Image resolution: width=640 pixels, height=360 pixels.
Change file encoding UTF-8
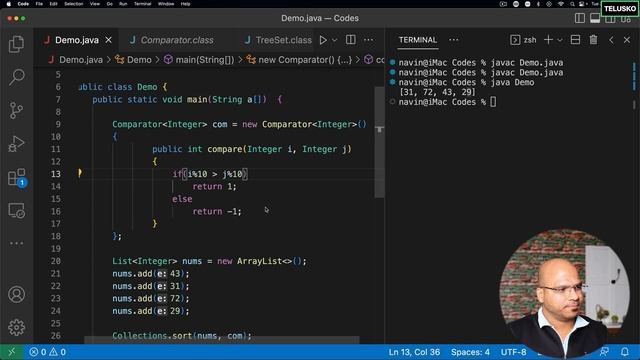pyautogui.click(x=513, y=352)
